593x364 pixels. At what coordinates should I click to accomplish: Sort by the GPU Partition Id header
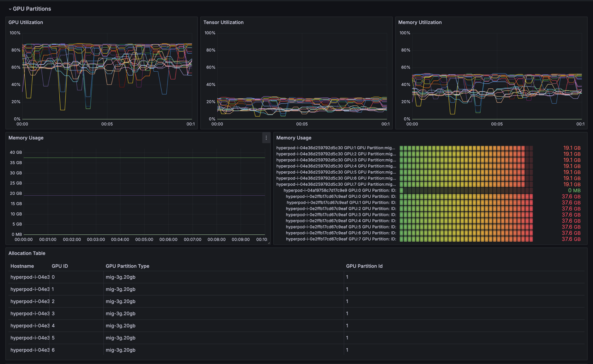click(x=364, y=266)
